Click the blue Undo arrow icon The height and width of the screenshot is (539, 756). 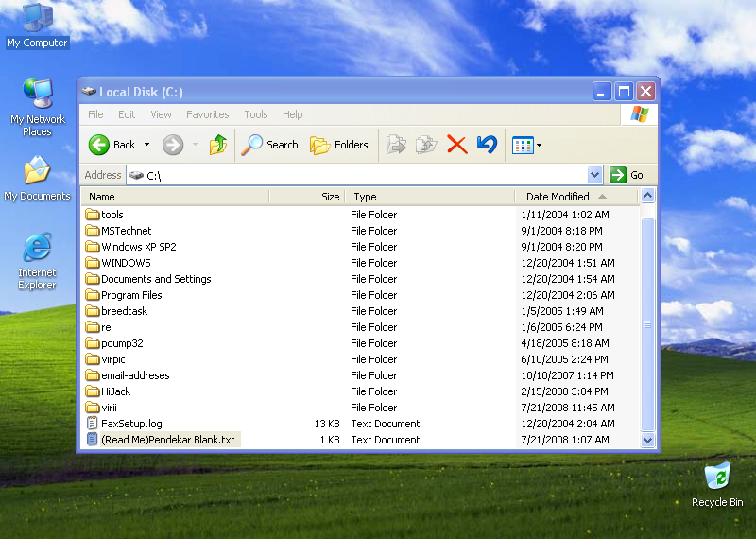[487, 145]
